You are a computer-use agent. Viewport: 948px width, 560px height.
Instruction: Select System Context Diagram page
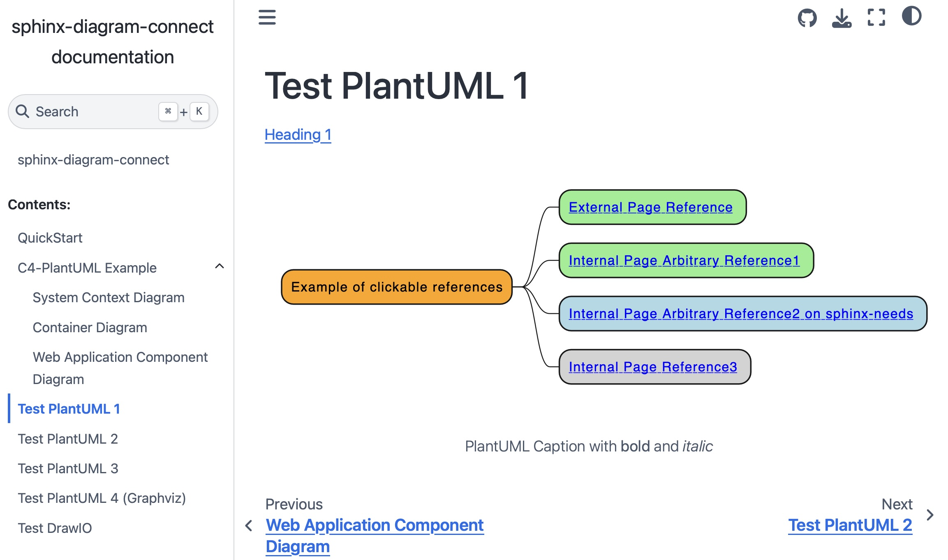109,297
